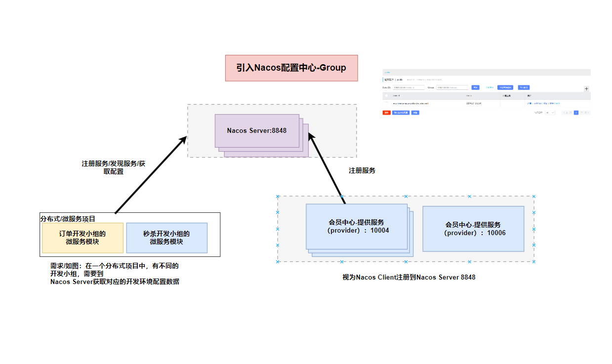Tick the header select-all checkbox in config table
The width and height of the screenshot is (612, 364).
pyautogui.click(x=386, y=95)
